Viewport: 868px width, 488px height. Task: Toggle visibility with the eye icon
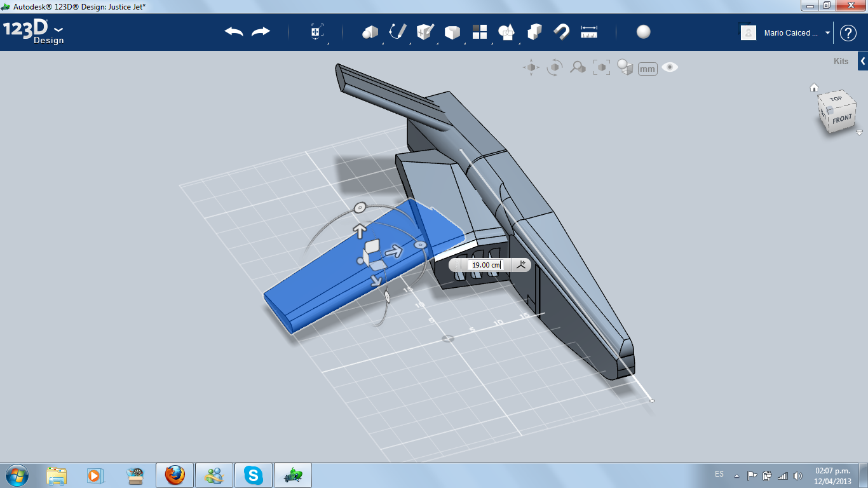[670, 67]
